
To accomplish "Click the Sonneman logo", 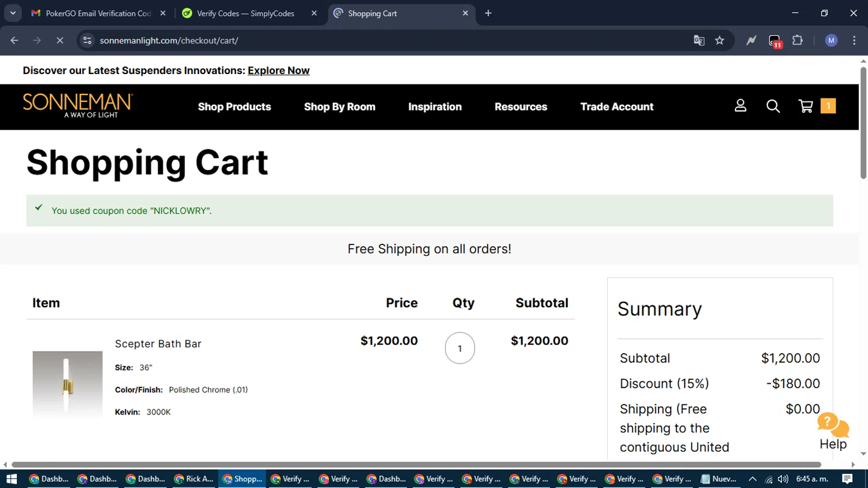I will point(78,105).
